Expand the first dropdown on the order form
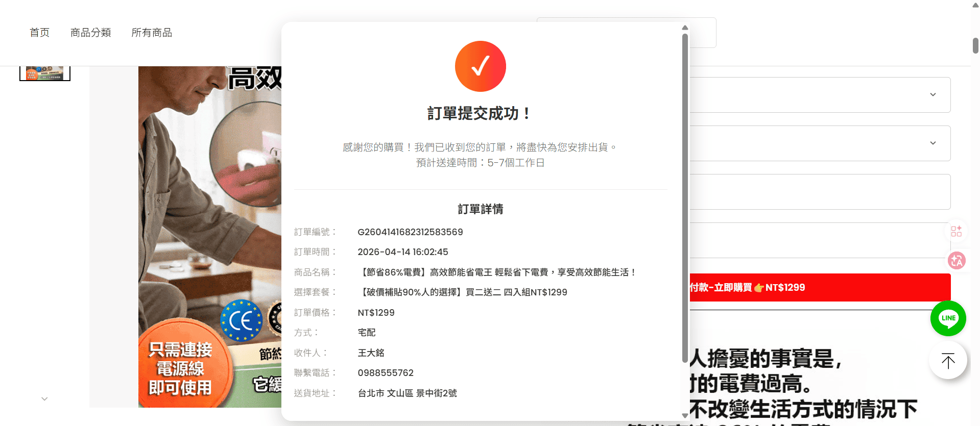980x426 pixels. point(933,95)
